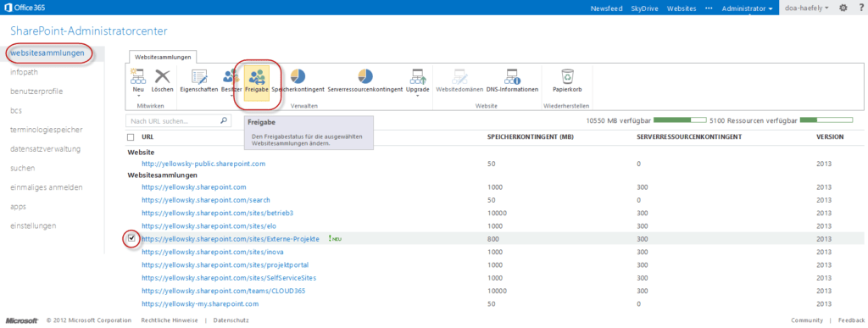Image resolution: width=868 pixels, height=328 pixels.
Task: Select the Websitesammlungen ribbon tab
Action: (163, 57)
